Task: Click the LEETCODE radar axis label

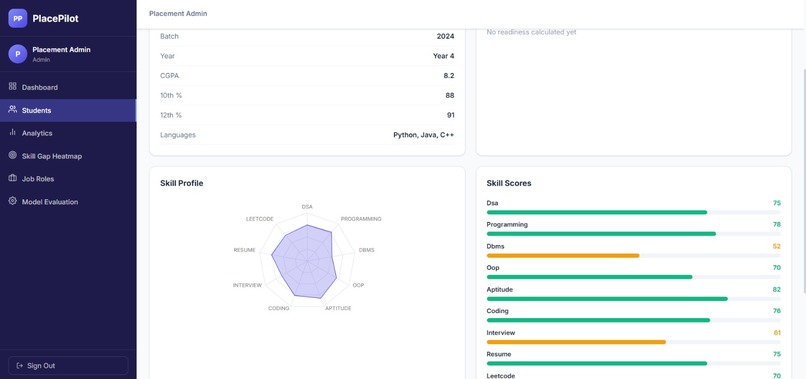Action: click(x=260, y=219)
